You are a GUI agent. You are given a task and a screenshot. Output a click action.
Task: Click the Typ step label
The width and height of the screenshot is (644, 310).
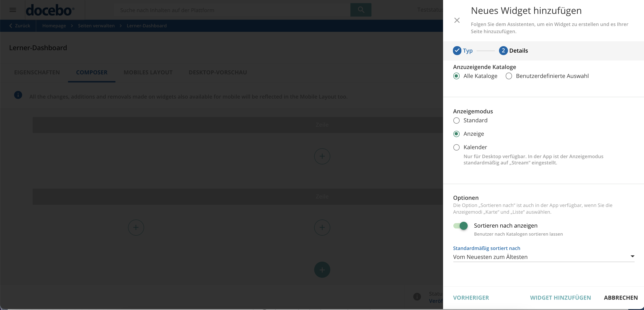click(468, 51)
